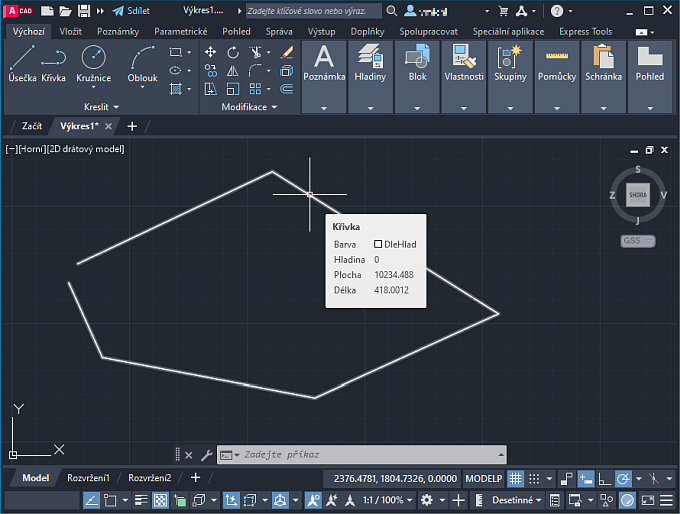Switch to the Vložit ribbon tab
This screenshot has width=680, height=514.
[x=70, y=31]
